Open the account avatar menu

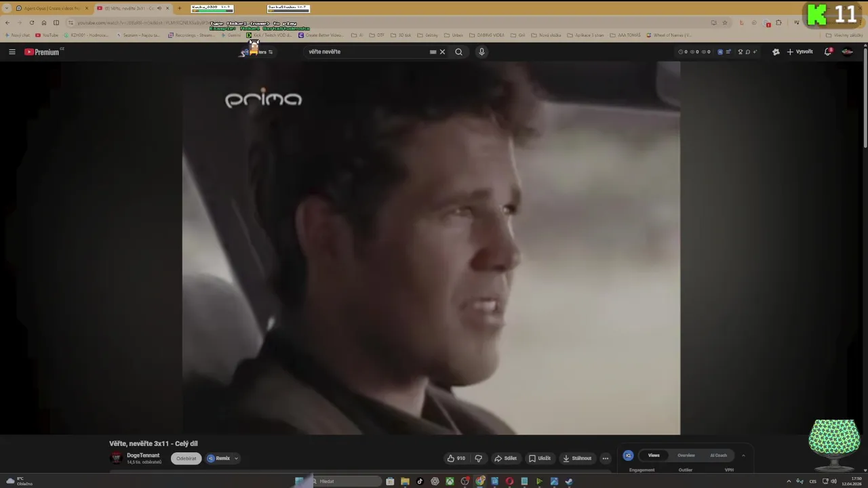(x=847, y=52)
